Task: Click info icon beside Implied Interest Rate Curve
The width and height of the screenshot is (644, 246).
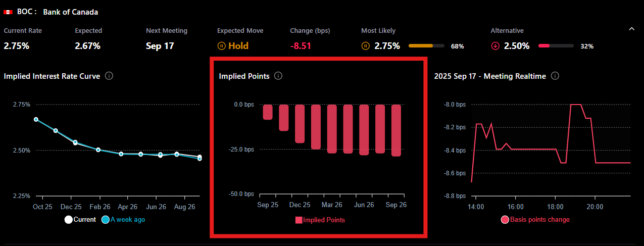Action: click(x=109, y=76)
